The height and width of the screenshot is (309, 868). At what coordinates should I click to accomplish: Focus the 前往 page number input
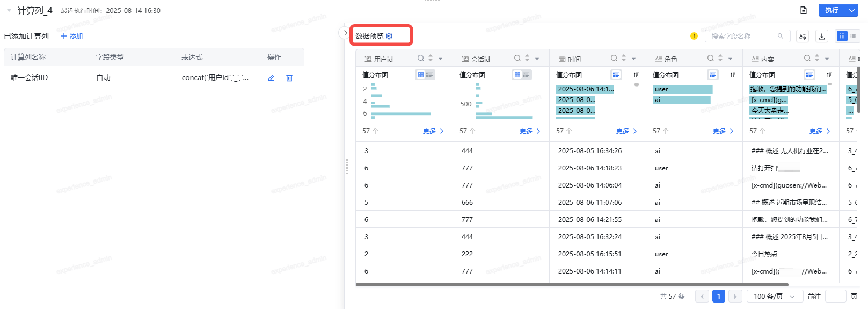[836, 296]
